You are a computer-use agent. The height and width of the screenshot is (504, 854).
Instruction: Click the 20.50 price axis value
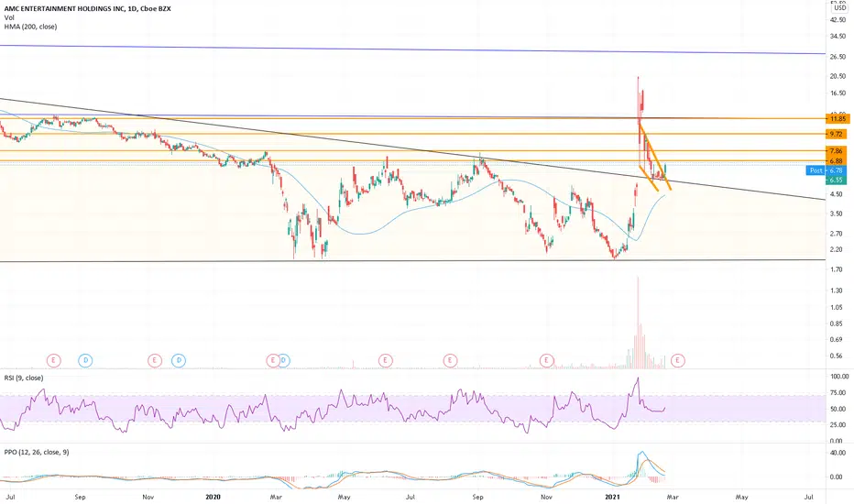[x=838, y=76]
